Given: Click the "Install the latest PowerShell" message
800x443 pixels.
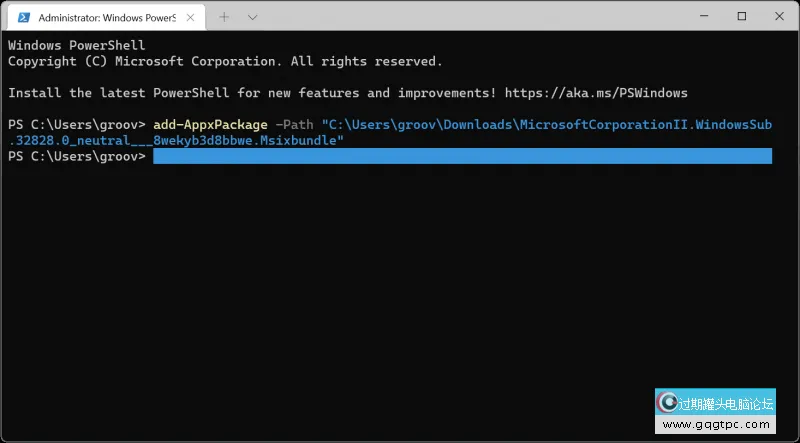Looking at the screenshot, I should [x=250, y=93].
